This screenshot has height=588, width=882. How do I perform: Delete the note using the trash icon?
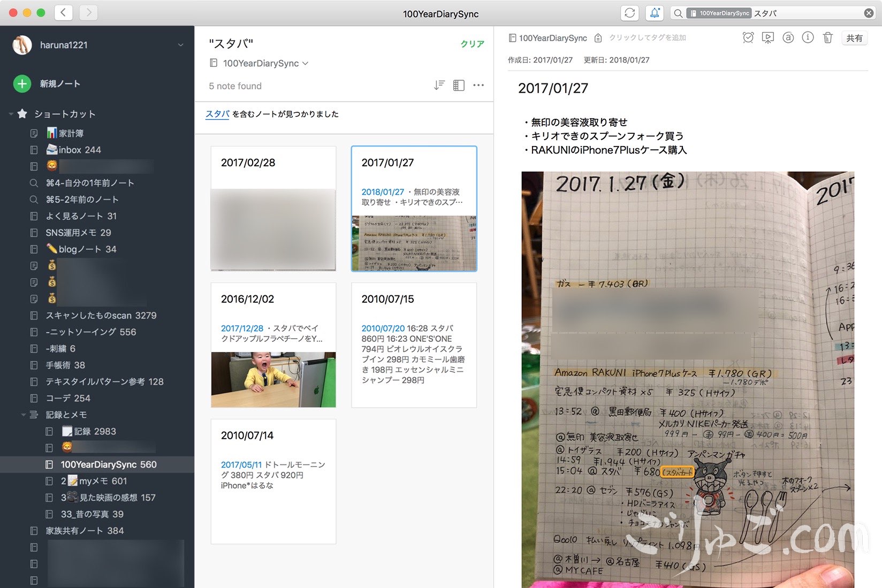(827, 37)
